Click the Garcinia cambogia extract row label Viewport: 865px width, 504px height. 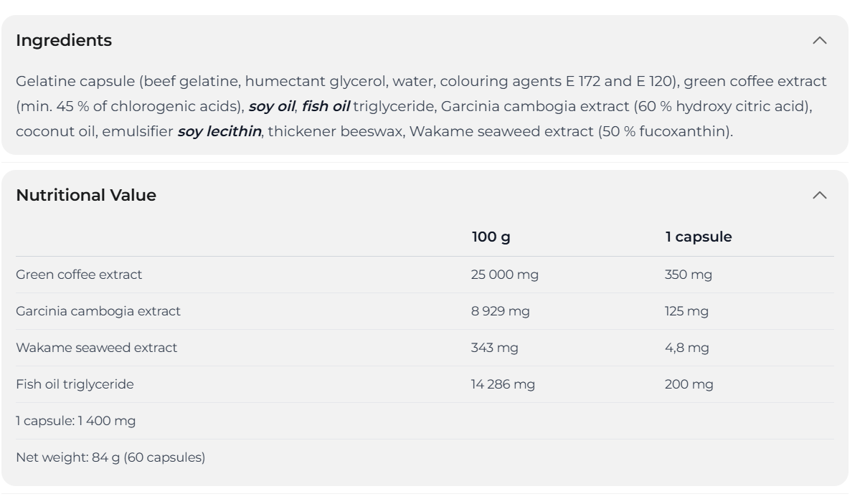point(98,311)
